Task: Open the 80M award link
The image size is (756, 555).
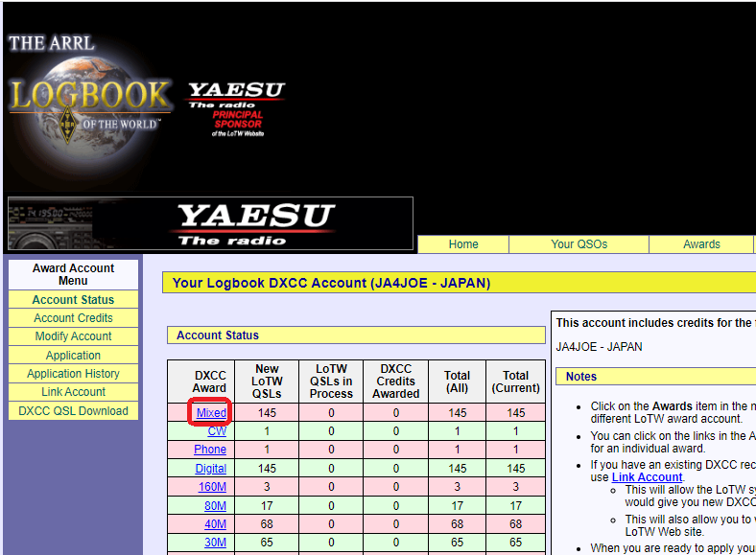Action: [x=215, y=506]
